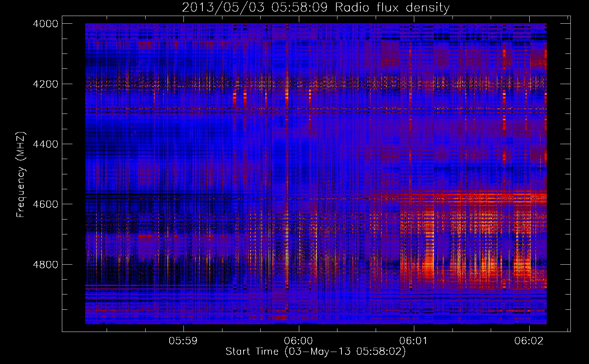The image size is (589, 364).
Task: Click the 4000 frequency tick label
Action: [46, 24]
